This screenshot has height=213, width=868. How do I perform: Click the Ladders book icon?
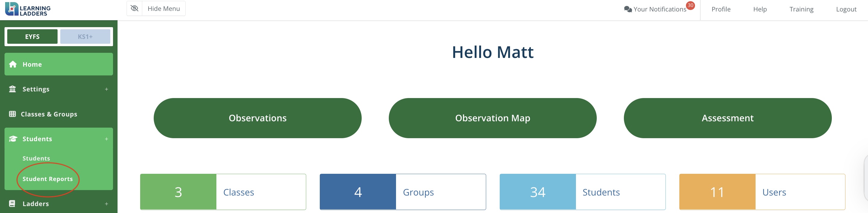tap(12, 204)
